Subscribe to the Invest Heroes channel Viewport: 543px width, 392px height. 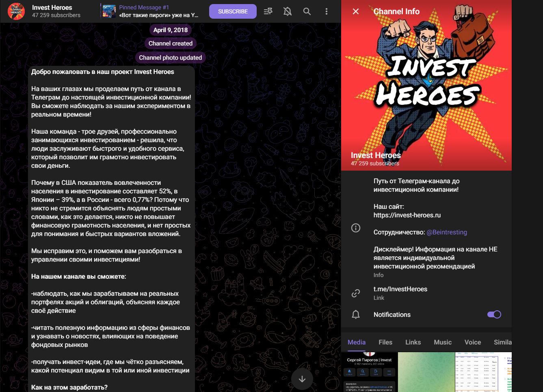click(x=233, y=11)
